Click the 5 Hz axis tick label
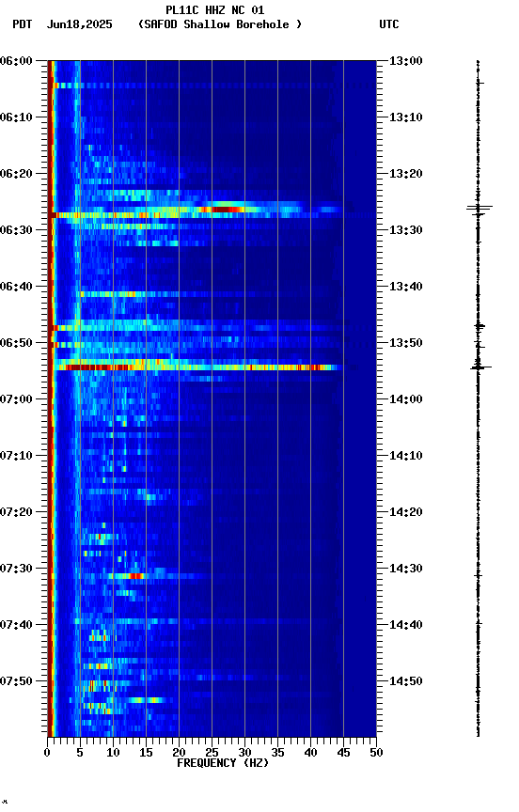Screen dimensions: 519x812 click(x=80, y=753)
